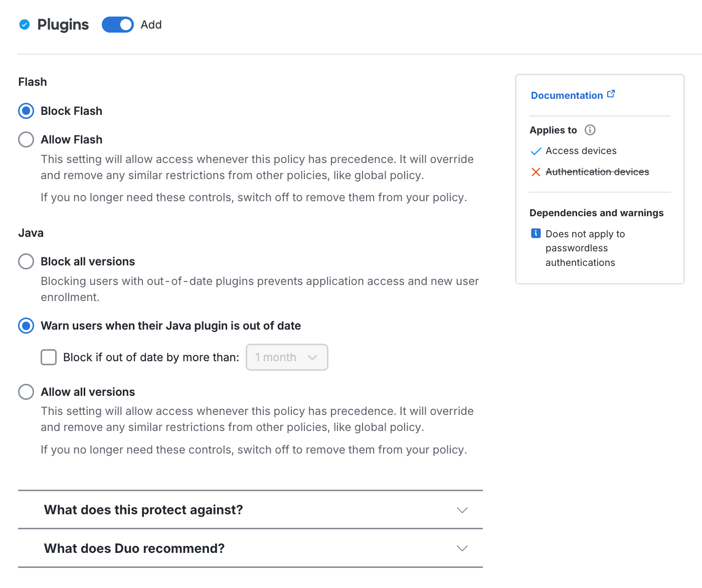702x588 pixels.
Task: Click the blue check beside Access devices
Action: 535,151
